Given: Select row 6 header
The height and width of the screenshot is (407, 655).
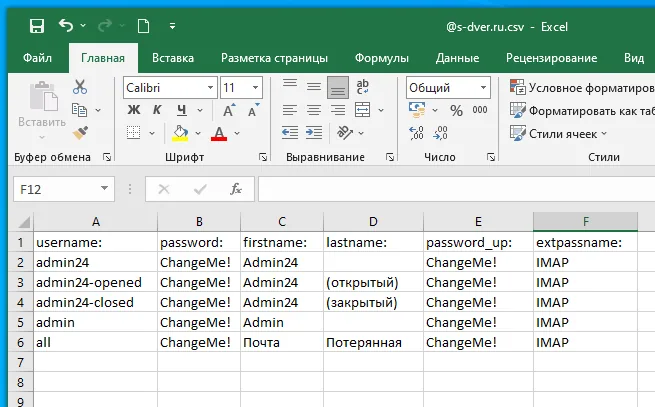Looking at the screenshot, I should point(20,343).
